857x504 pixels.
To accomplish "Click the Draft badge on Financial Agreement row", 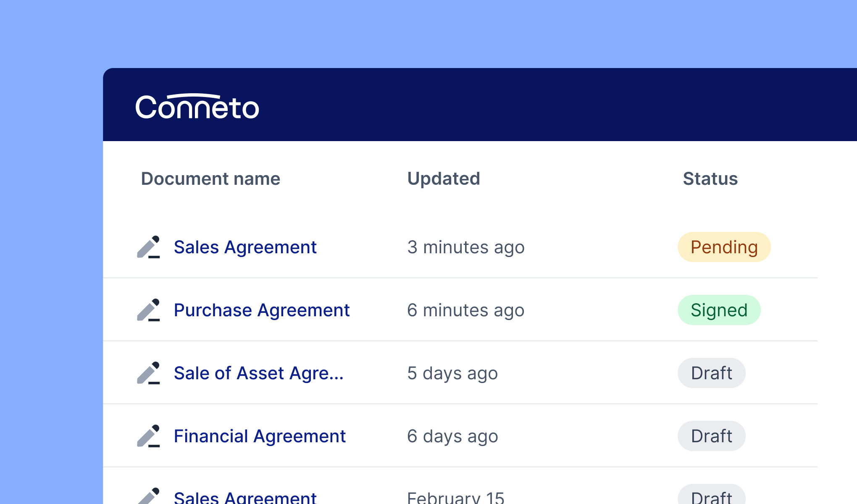I will pos(711,436).
